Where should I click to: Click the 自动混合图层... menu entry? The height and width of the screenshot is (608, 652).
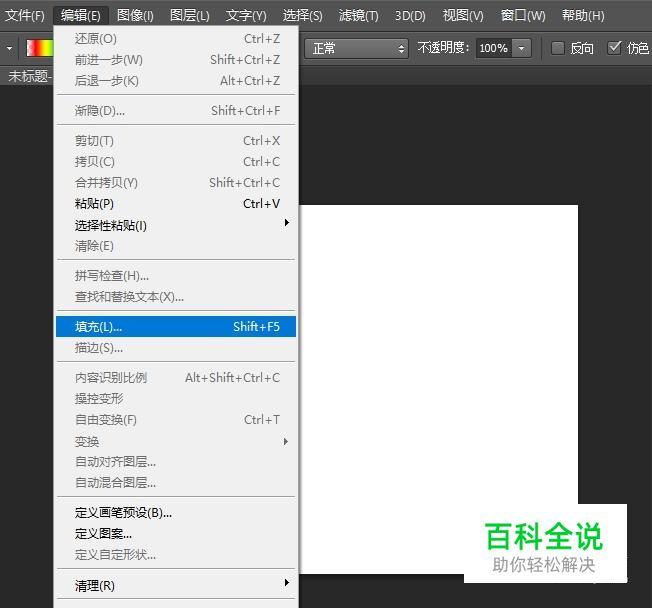(x=176, y=483)
